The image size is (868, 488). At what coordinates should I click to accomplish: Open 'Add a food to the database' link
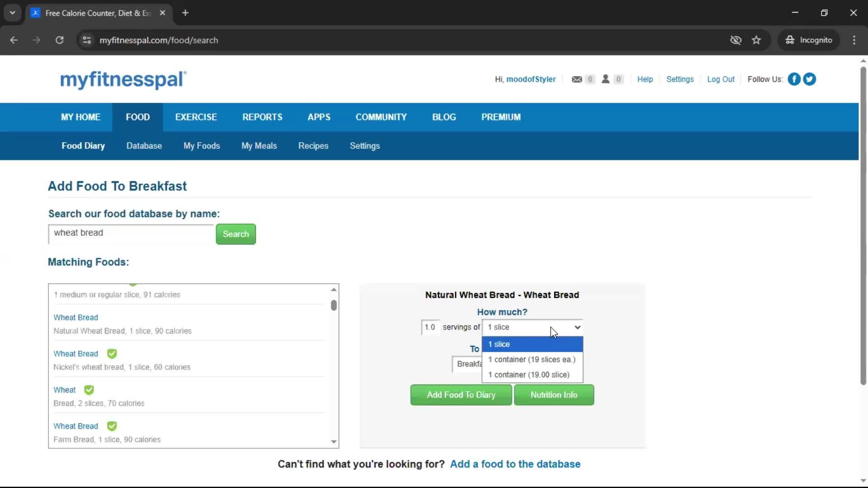pos(515,464)
